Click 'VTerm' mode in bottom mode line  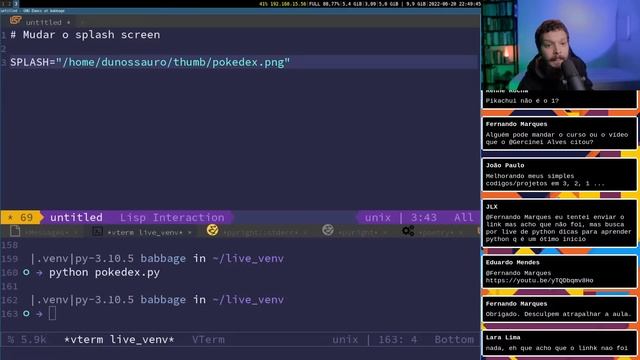pos(208,339)
